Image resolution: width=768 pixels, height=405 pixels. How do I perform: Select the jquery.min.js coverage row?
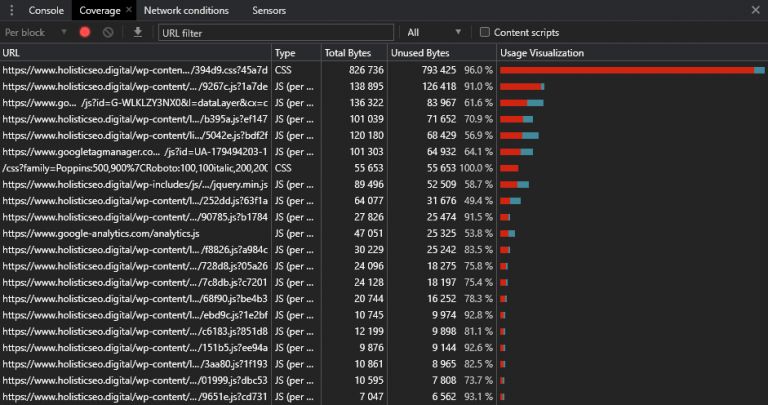pos(135,184)
